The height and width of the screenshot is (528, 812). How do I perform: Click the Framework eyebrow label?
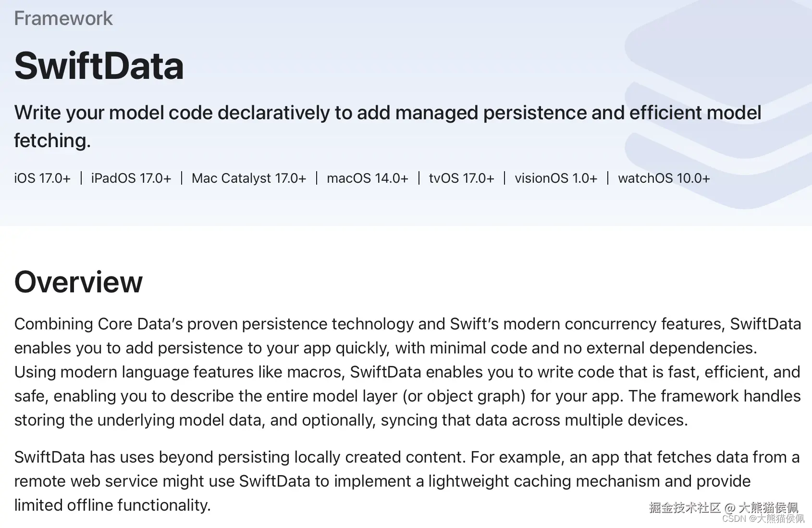coord(63,18)
